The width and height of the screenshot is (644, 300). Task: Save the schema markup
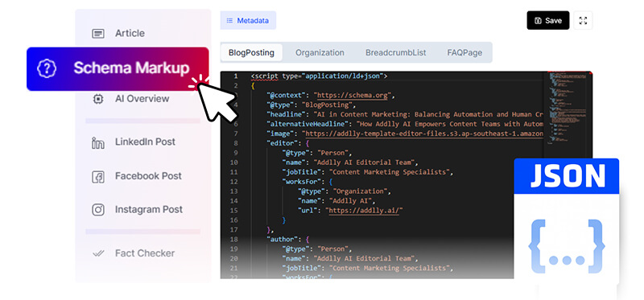point(548,20)
